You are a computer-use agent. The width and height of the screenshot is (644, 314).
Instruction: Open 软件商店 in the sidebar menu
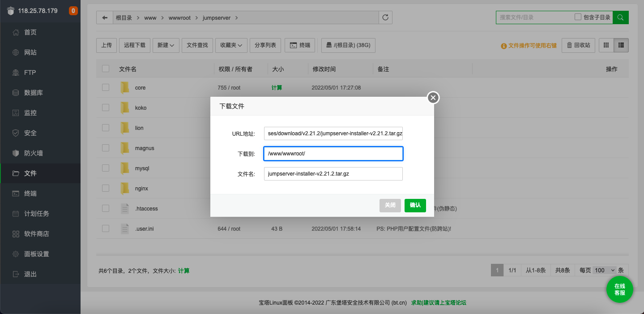pos(40,234)
